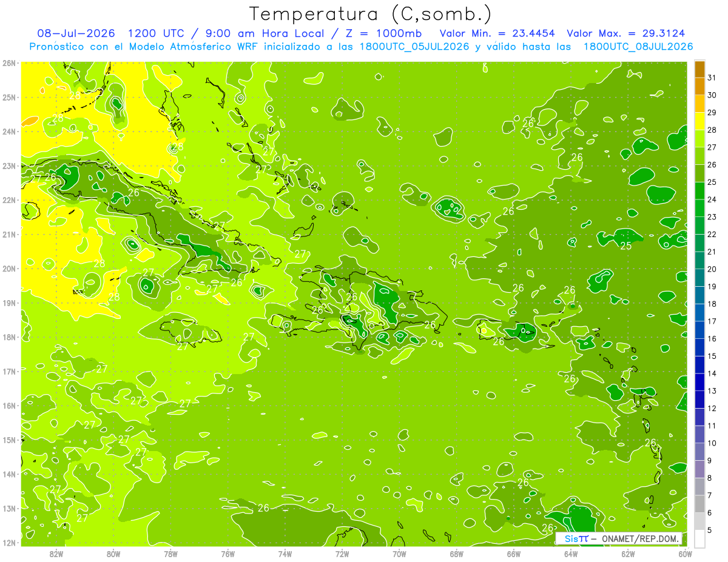728x562 pixels.
Task: Click the 'Temperatura (C,somb.)' map title
Action: point(371,13)
